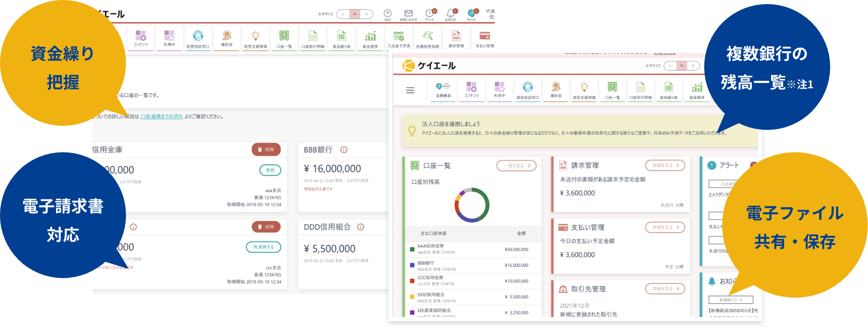Viewport: 868px width, 331px height.
Task: Open 金庫職員 direct icon in toolbar
Action: (443, 89)
